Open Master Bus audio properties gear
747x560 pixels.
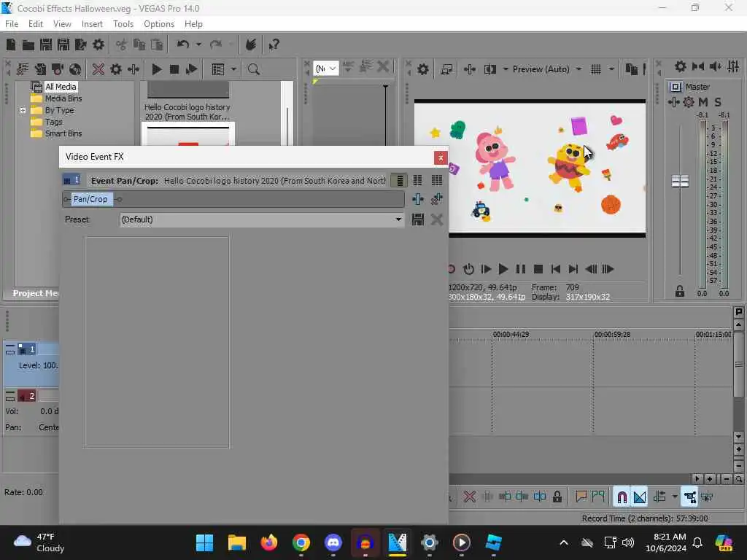681,66
